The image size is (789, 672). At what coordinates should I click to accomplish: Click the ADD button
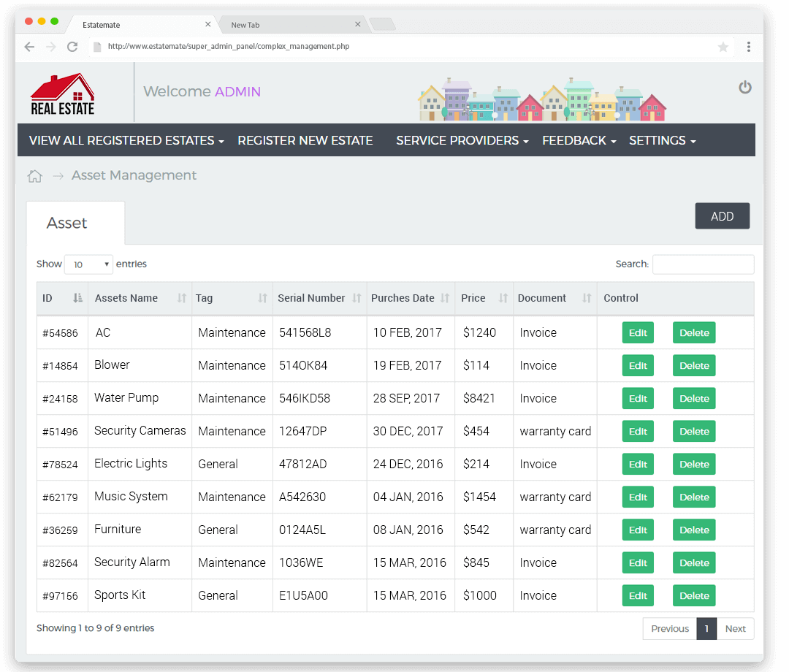(722, 215)
